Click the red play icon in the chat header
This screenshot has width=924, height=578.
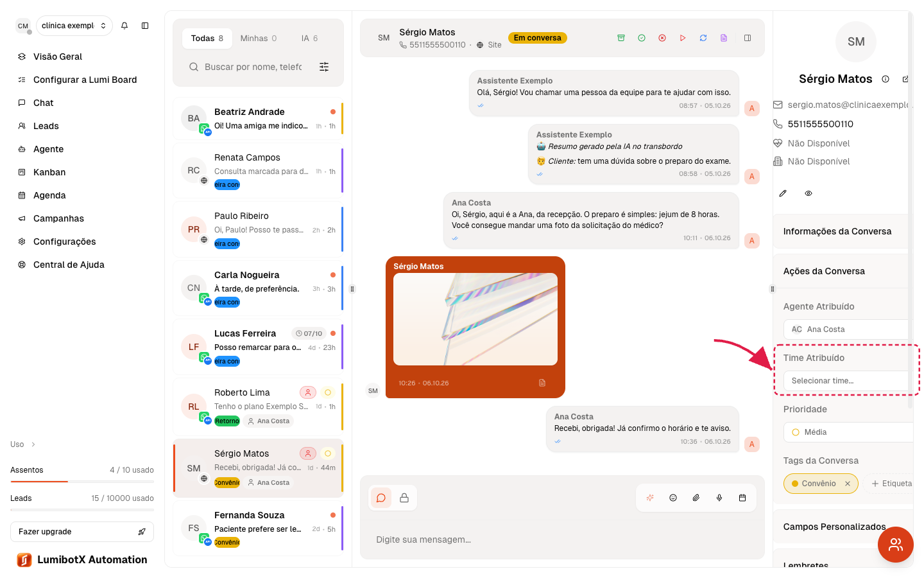point(683,38)
